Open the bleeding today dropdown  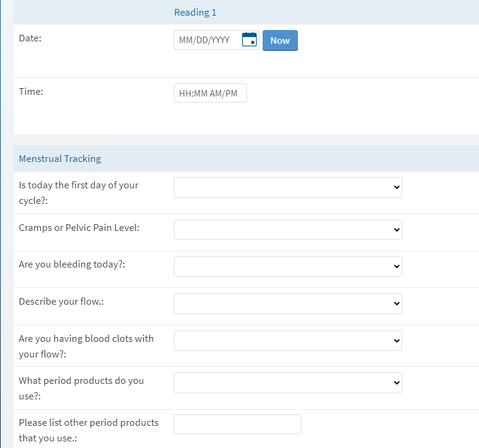click(x=288, y=266)
